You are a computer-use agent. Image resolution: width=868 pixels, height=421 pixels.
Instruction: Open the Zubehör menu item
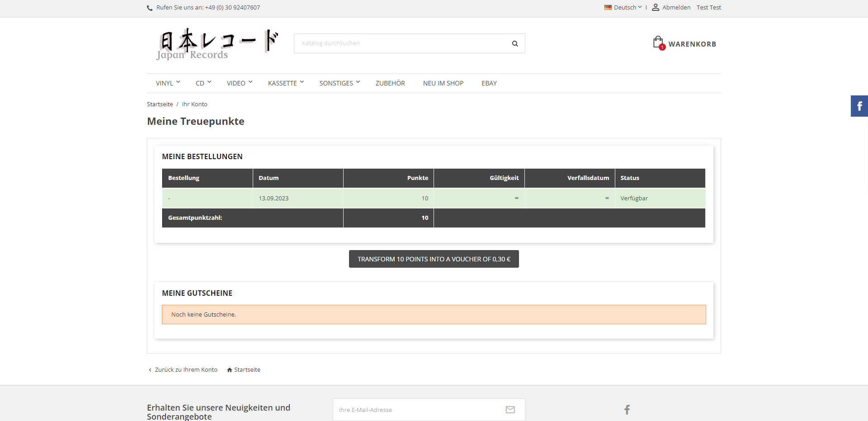[390, 83]
